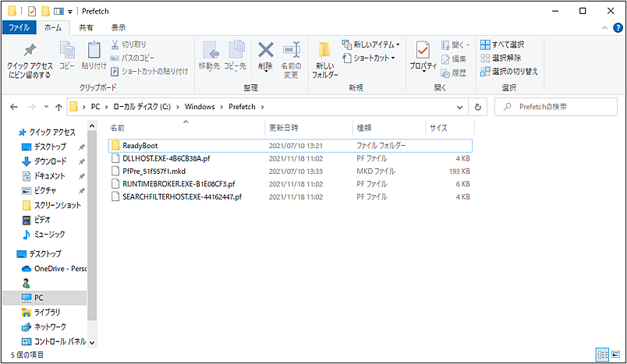
Task: Click properties checkmark icon in title bar
Action: point(32,11)
